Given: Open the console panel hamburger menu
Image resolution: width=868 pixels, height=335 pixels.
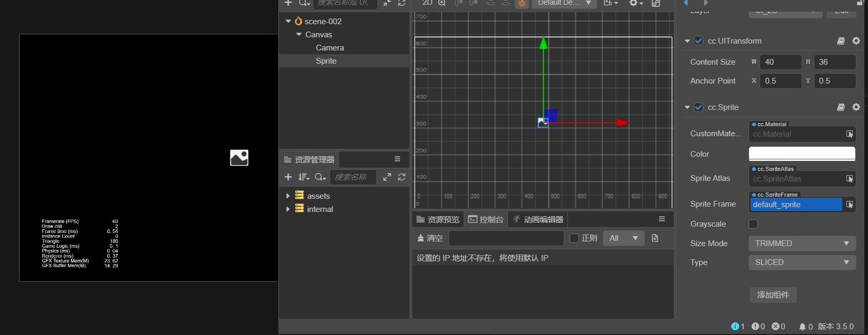Looking at the screenshot, I should (x=662, y=219).
